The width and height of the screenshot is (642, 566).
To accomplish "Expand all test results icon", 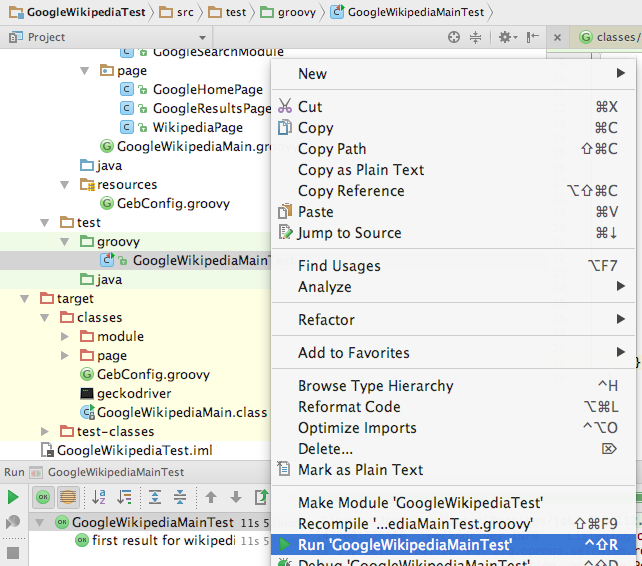I will 155,497.
